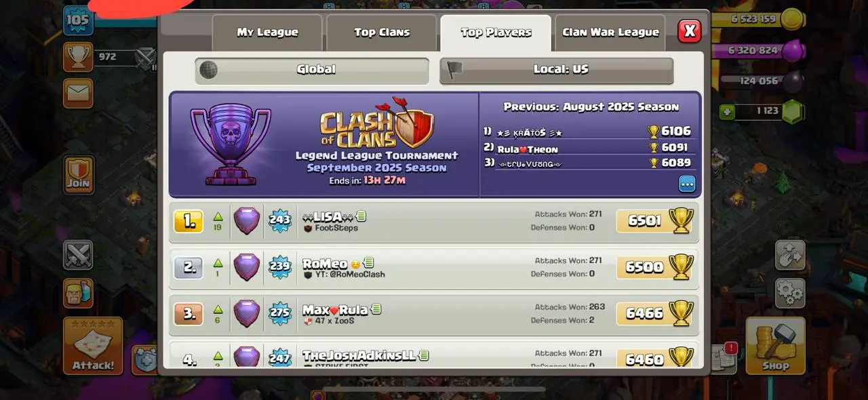Open the Shop hammer icon

point(775,346)
